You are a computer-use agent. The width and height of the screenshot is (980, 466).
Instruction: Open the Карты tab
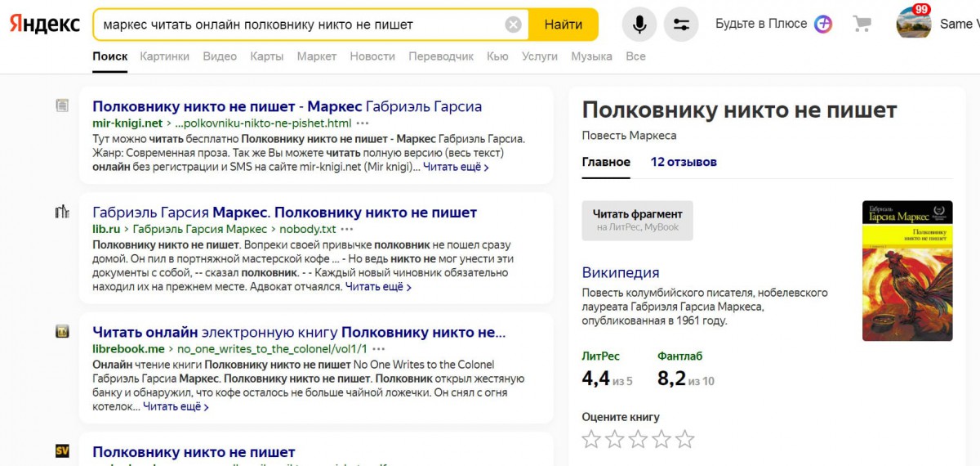click(267, 56)
